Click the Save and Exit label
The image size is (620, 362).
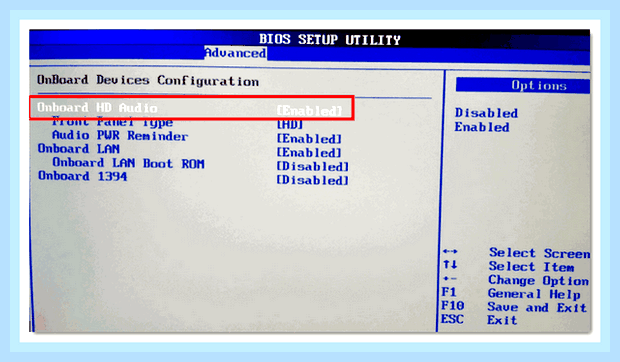point(537,307)
